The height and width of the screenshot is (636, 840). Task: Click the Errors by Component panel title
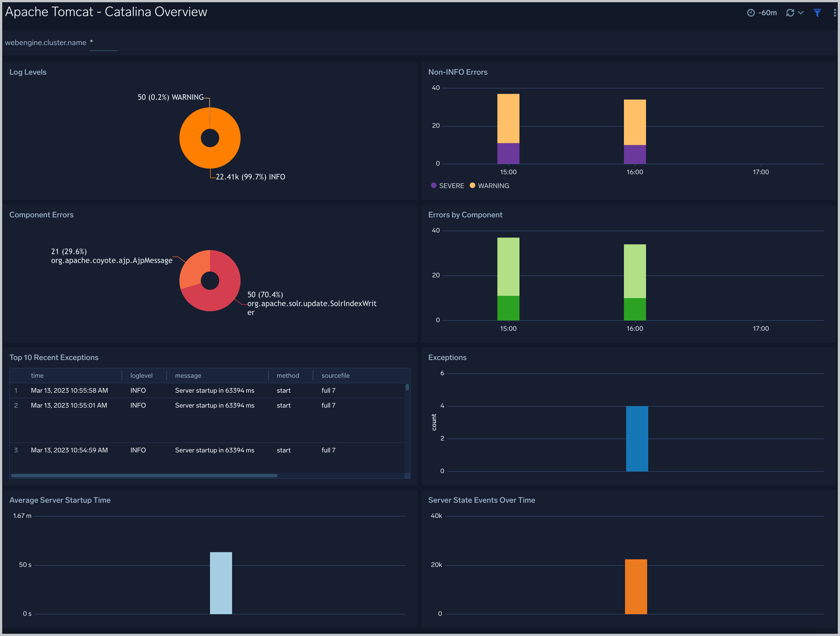coord(465,215)
